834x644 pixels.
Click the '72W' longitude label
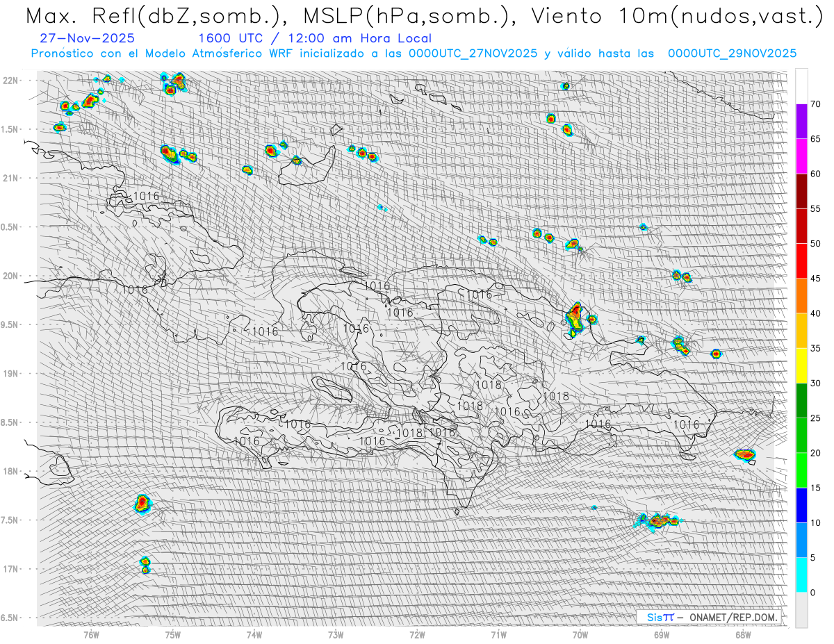417,635
